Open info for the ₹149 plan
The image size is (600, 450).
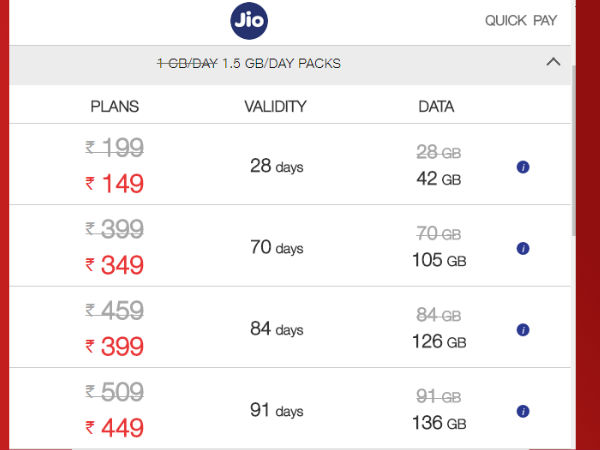(x=523, y=167)
